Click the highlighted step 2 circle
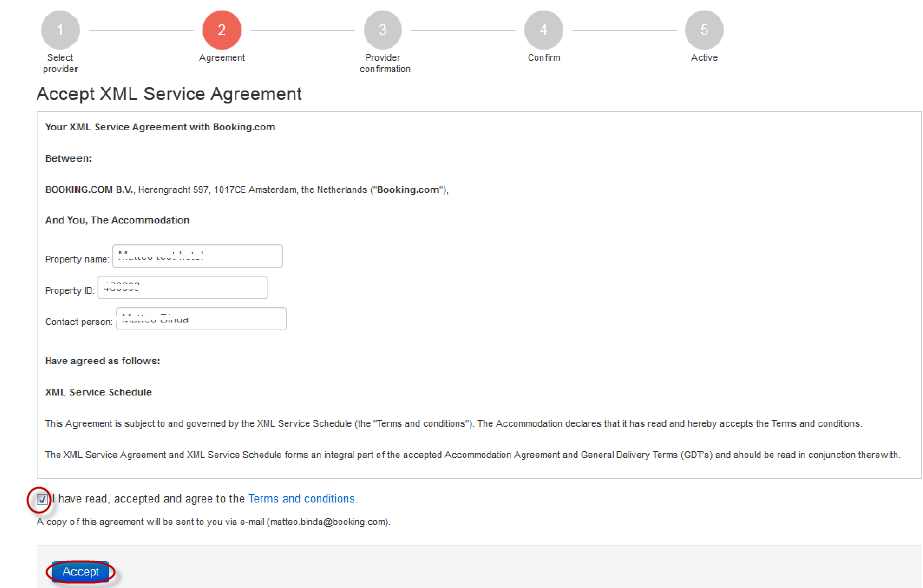This screenshot has height=588, width=923. click(221, 30)
